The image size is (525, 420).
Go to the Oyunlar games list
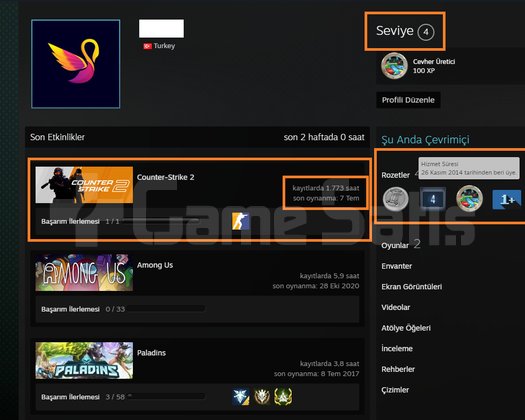[x=395, y=246]
